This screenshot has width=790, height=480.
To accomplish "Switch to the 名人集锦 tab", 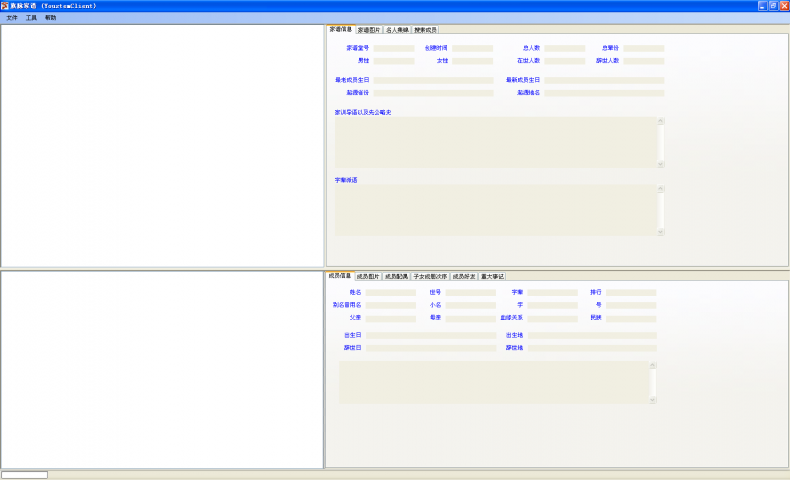I will 397,30.
